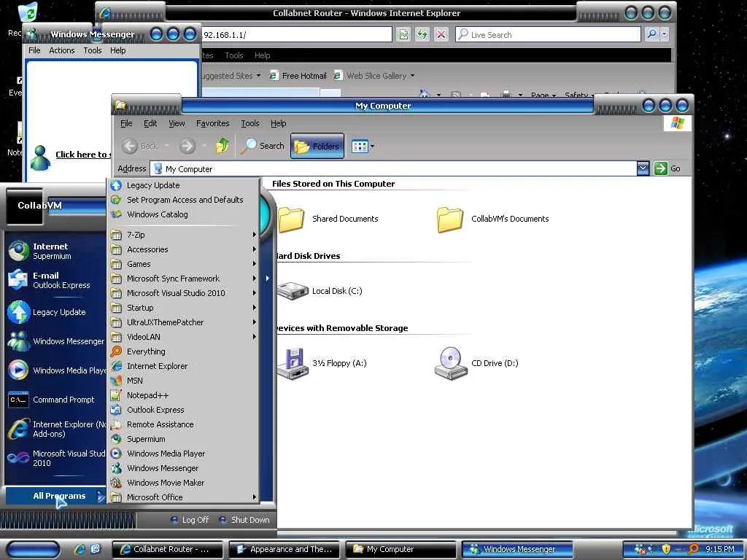Open the Help menu in My Computer
Viewport: 747px width, 560px height.
click(278, 123)
